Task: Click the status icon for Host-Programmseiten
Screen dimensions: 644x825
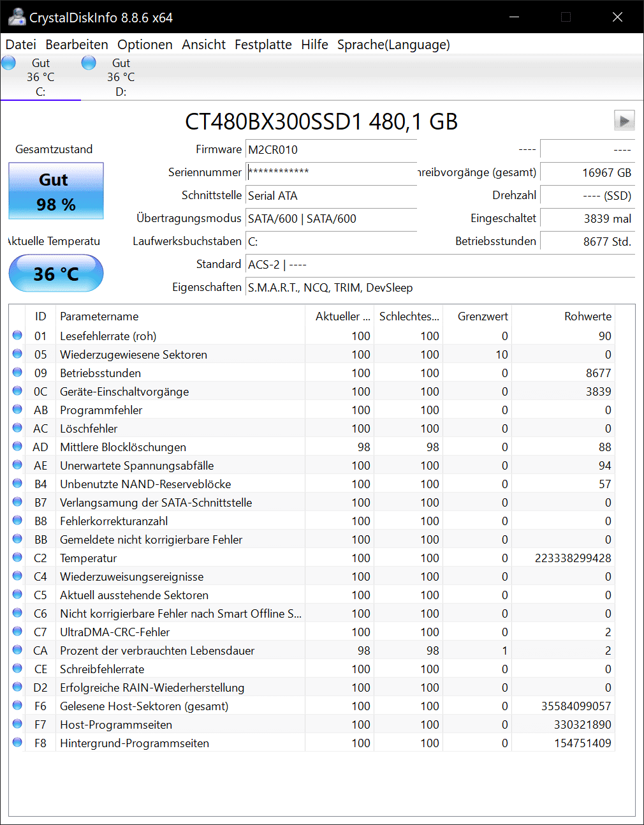Action: pos(17,724)
